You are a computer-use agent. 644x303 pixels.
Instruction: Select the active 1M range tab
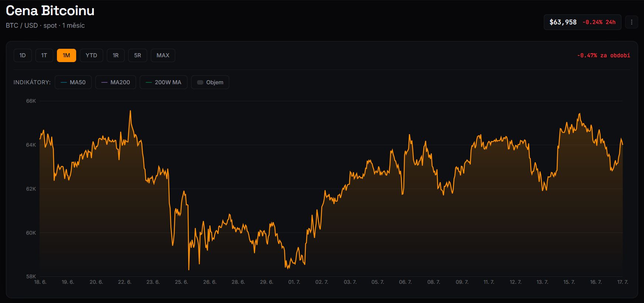coord(66,55)
